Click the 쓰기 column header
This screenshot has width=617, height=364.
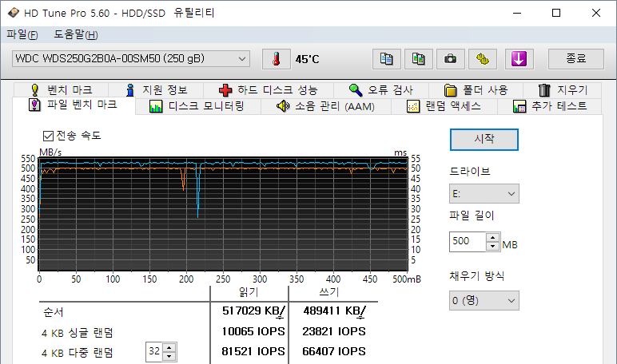point(329,292)
